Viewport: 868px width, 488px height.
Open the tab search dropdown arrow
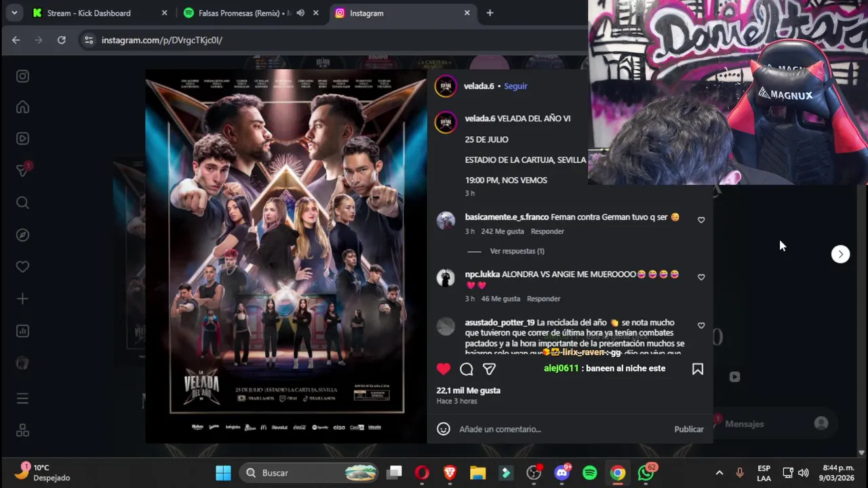[14, 13]
